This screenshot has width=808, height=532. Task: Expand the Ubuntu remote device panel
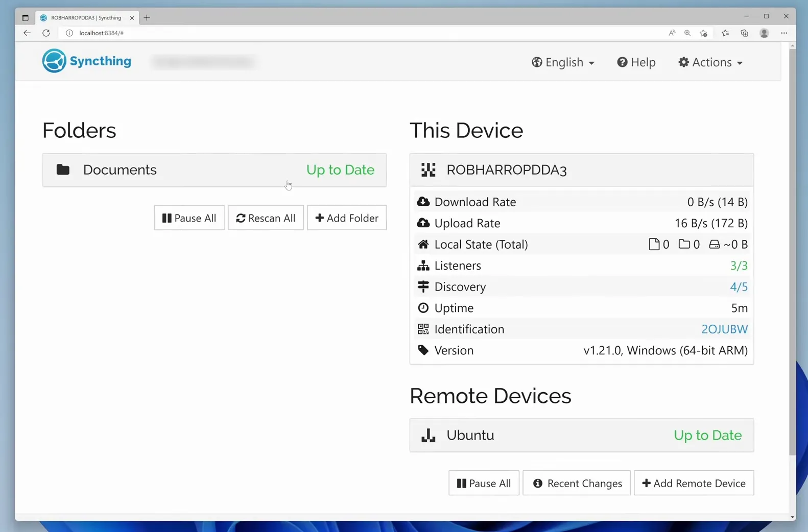582,436
